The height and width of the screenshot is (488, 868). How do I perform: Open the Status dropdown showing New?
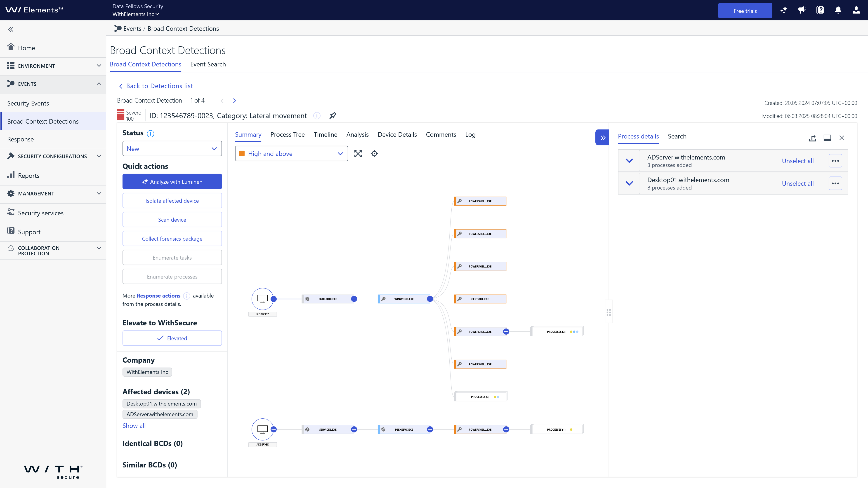(x=172, y=148)
